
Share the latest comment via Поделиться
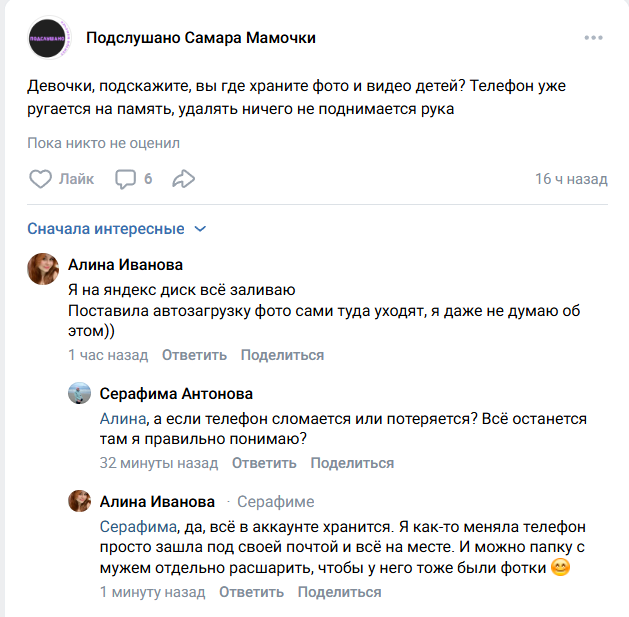pyautogui.click(x=339, y=592)
